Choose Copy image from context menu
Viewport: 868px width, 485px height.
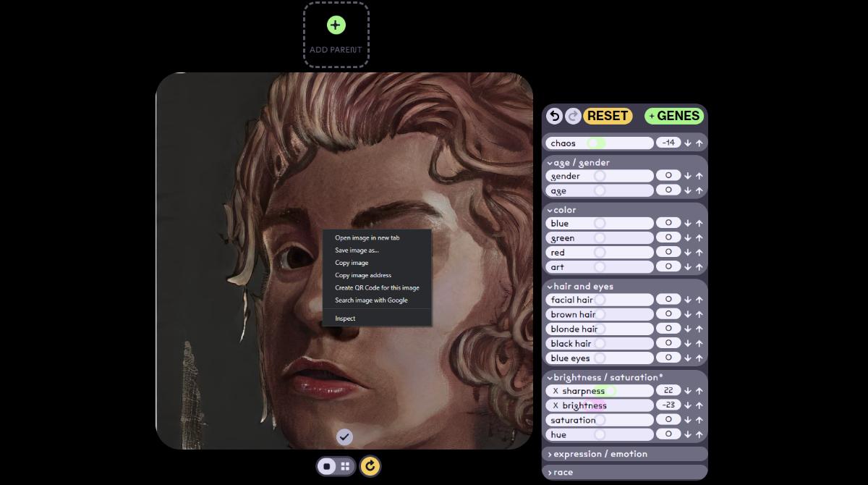coord(352,263)
